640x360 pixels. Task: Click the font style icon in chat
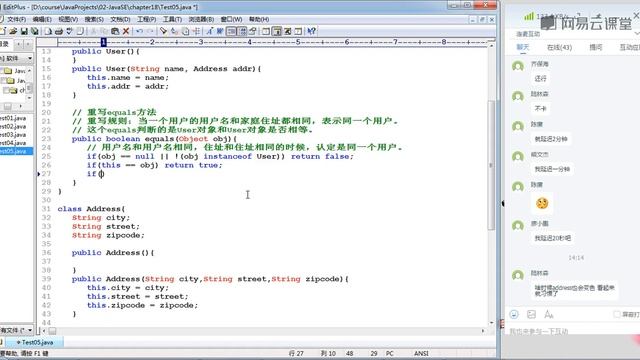[549, 314]
